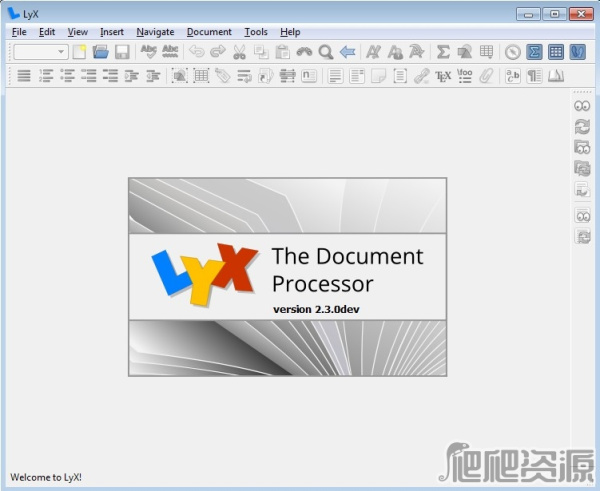Click the blue Navigate Back arrow

[347, 52]
